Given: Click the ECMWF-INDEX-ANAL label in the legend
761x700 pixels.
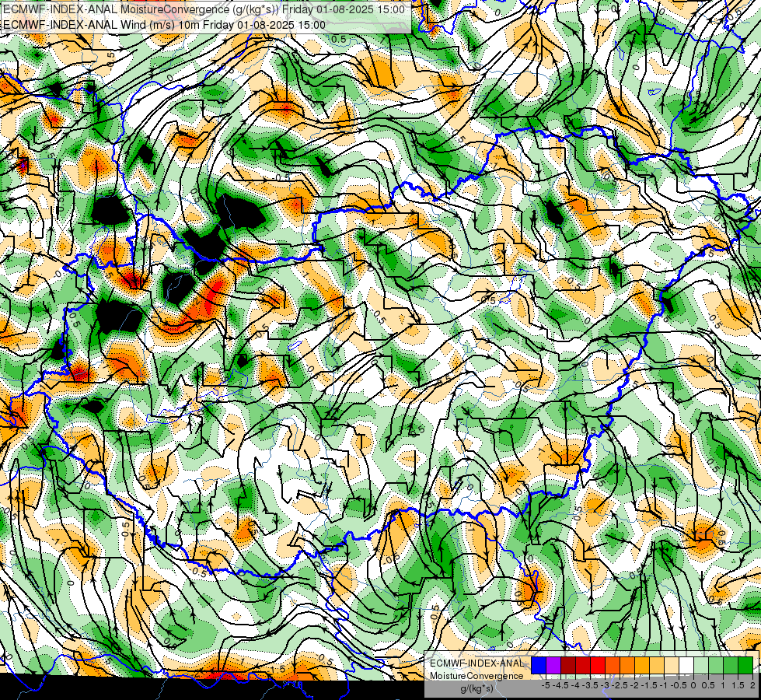Looking at the screenshot, I should point(476,663).
